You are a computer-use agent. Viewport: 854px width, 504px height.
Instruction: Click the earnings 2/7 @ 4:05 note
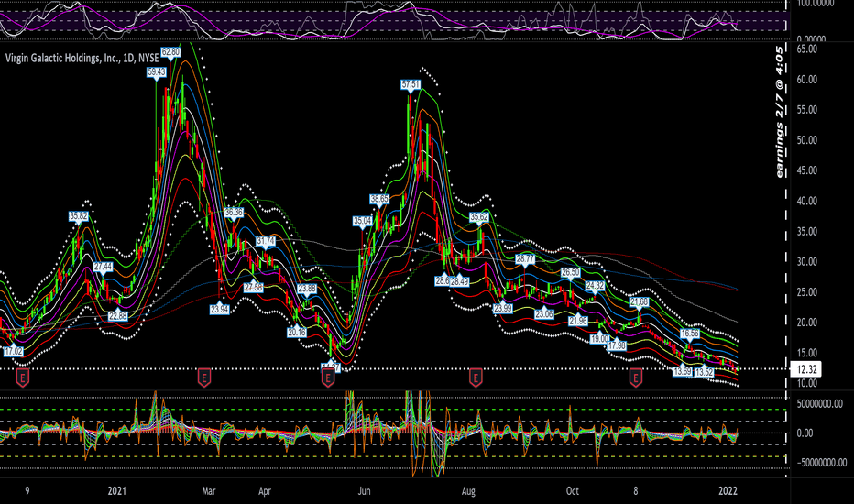780,112
